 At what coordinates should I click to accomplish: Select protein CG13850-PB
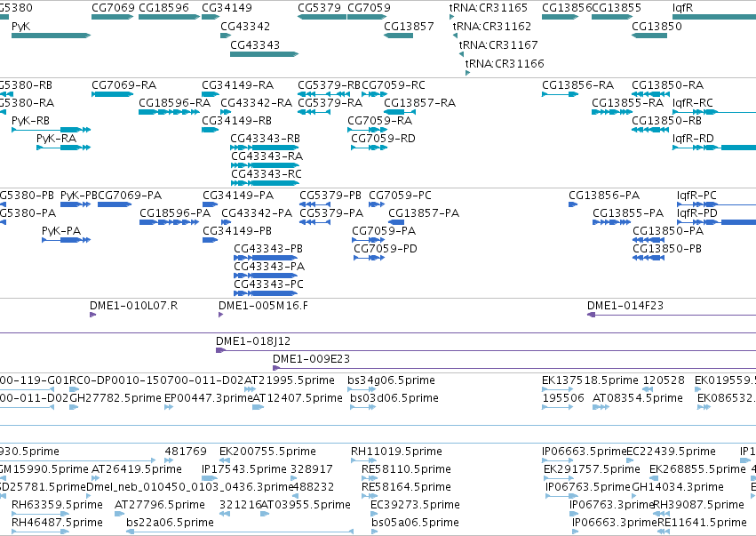(649, 258)
